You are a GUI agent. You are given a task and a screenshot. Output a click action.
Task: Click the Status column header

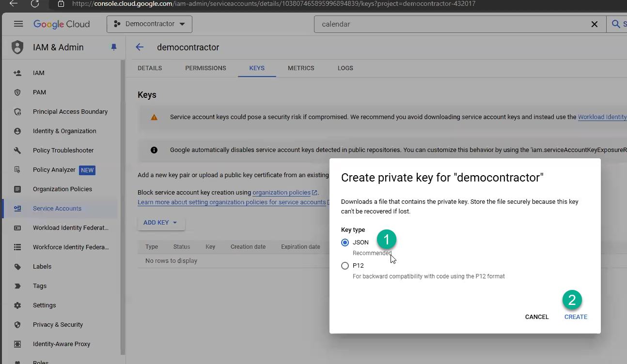pos(182,247)
